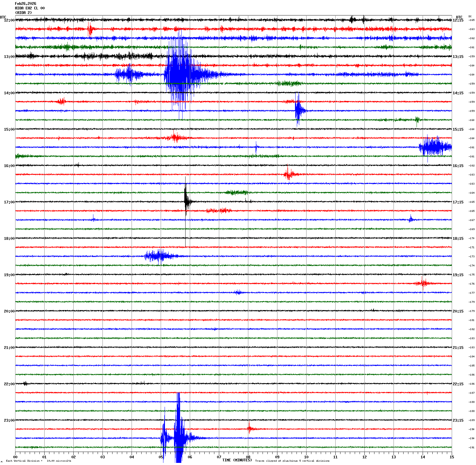Image resolution: width=476 pixels, height=465 pixels.
Task: Click the 22:15 time label on right axis
Action: [458, 384]
